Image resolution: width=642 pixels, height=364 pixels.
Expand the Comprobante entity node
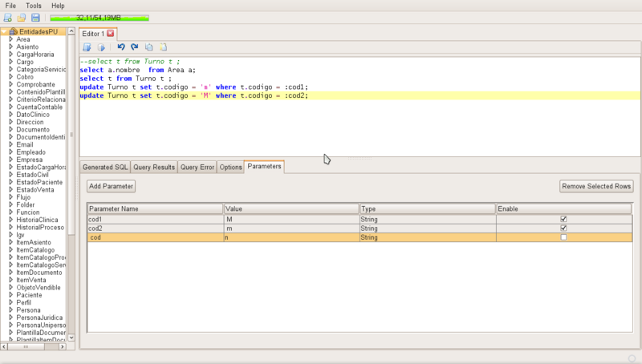[x=11, y=84]
